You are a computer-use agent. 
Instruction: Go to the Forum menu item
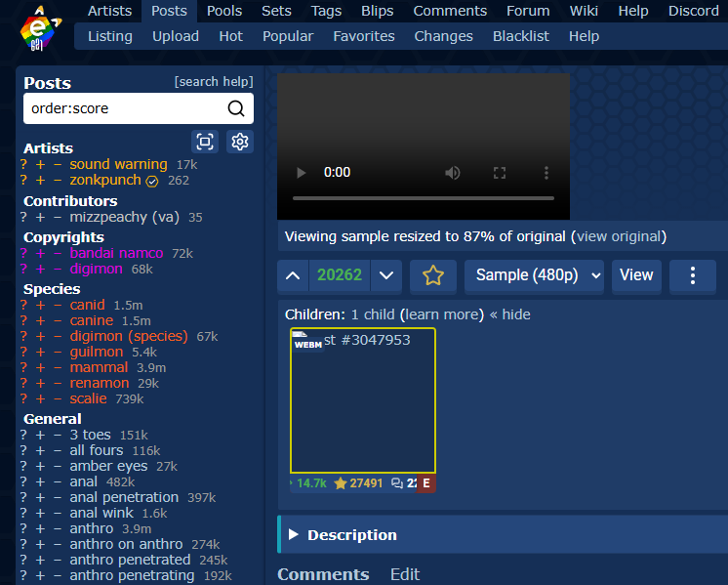(x=527, y=11)
